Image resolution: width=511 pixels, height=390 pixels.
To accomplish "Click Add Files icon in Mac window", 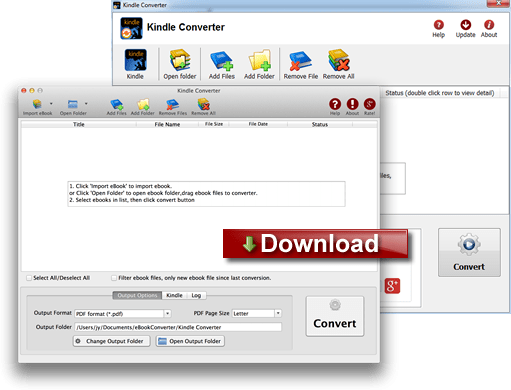I will coord(117,104).
